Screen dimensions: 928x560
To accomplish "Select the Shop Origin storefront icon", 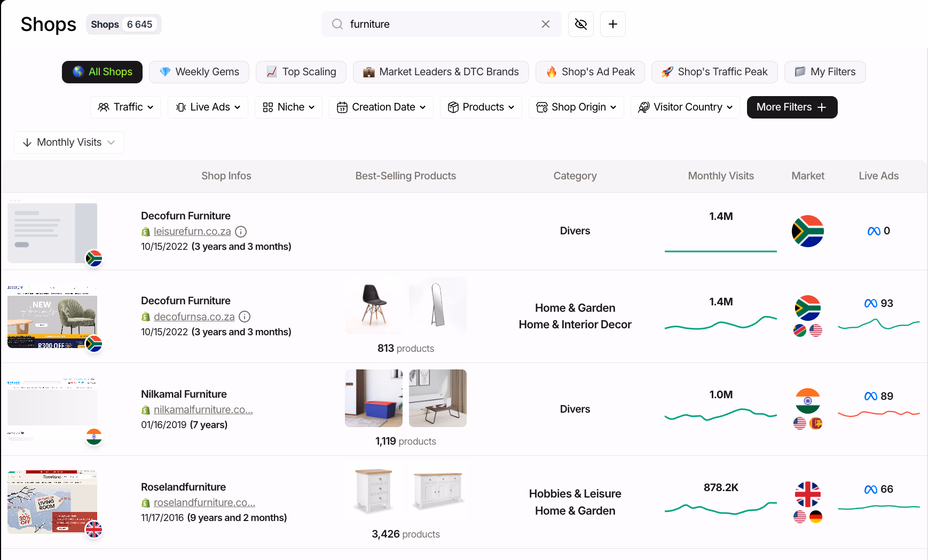I will pyautogui.click(x=542, y=107).
